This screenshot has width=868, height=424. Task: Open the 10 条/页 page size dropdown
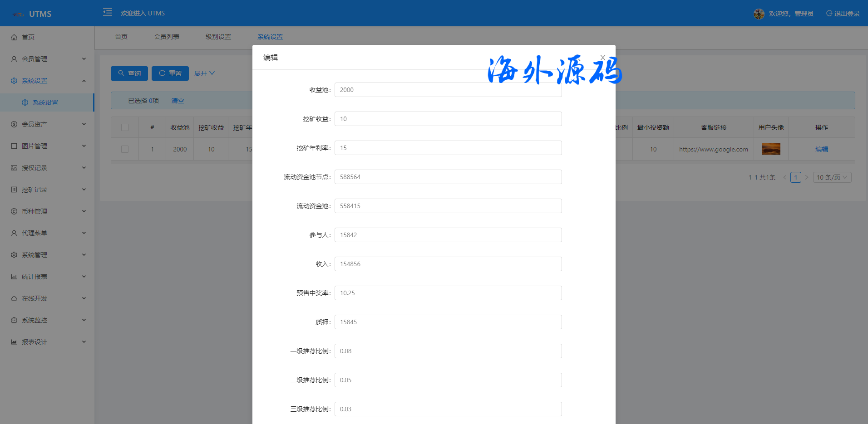tap(832, 177)
